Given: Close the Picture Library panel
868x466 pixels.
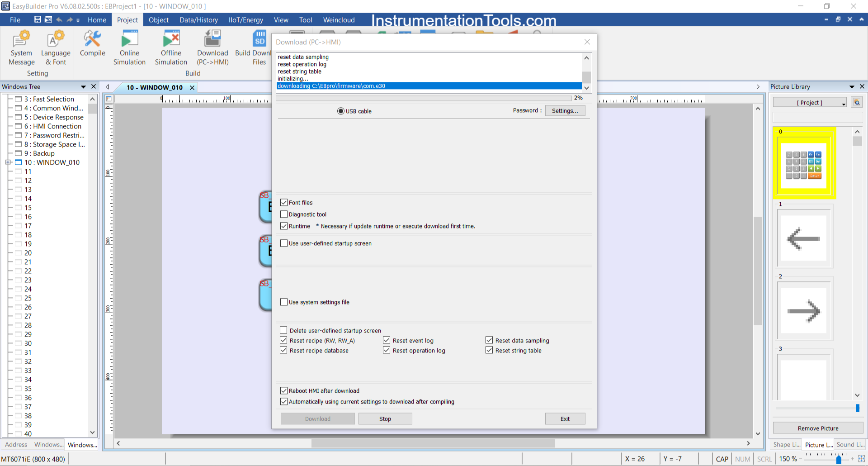Looking at the screenshot, I should 862,86.
